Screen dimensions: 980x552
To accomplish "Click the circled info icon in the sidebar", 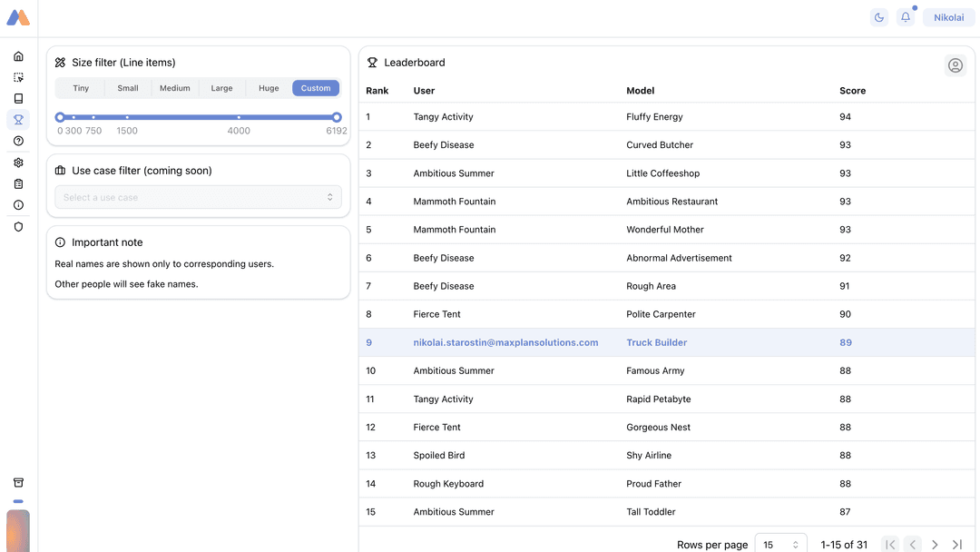I will (18, 205).
